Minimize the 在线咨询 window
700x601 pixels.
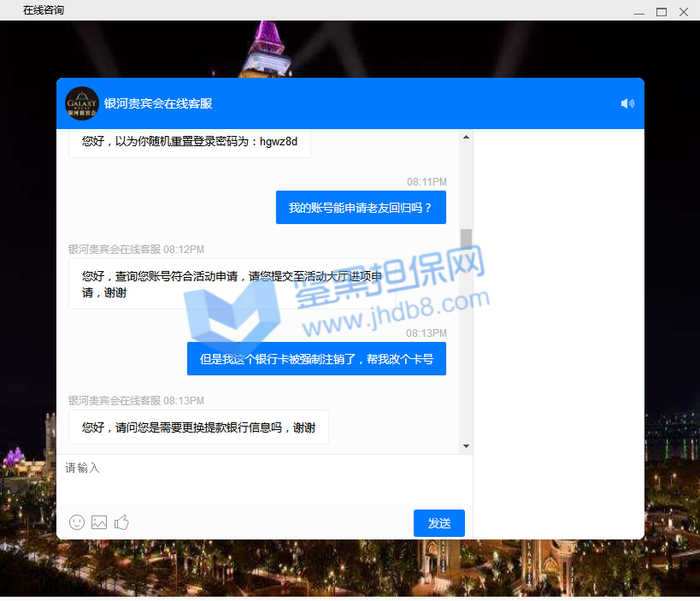click(638, 11)
